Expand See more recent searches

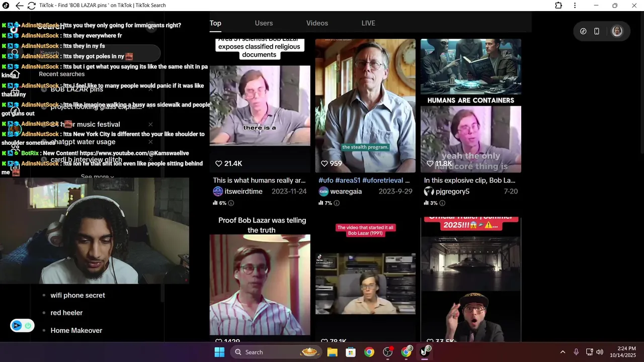[97, 176]
